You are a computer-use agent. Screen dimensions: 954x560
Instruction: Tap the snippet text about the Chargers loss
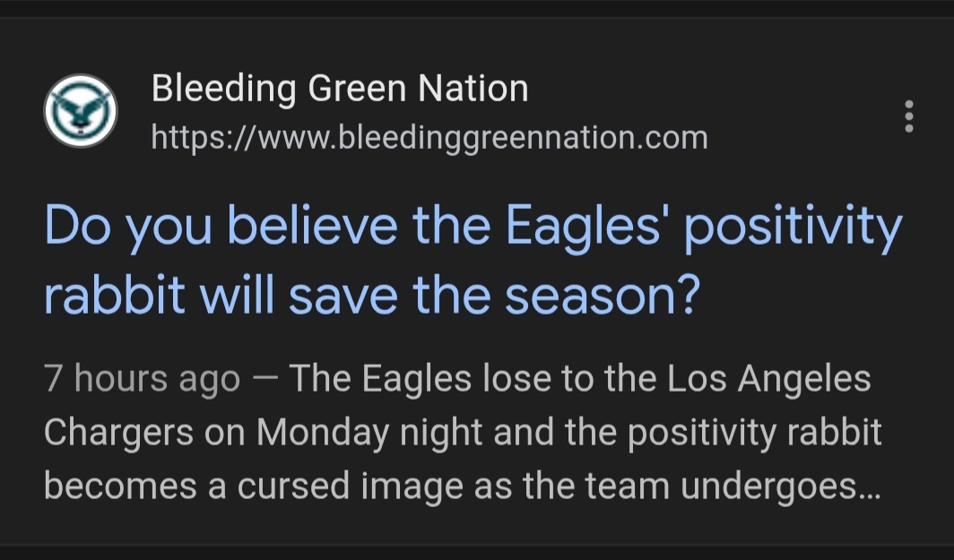462,434
